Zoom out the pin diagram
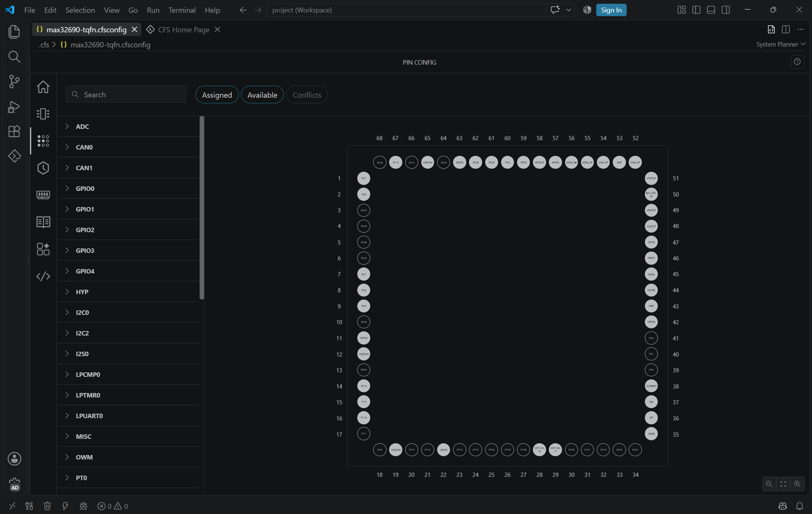The height and width of the screenshot is (514, 812). 769,484
